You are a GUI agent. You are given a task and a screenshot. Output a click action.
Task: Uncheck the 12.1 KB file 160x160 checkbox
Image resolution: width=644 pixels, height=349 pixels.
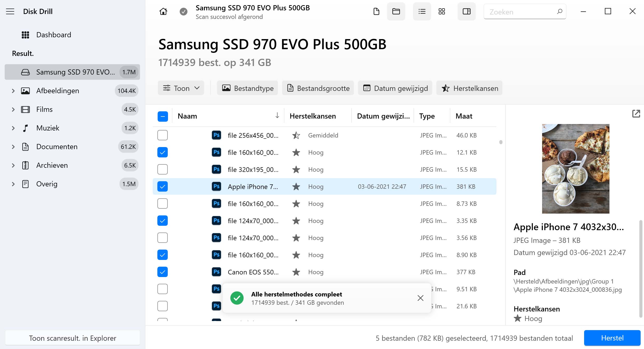point(163,152)
